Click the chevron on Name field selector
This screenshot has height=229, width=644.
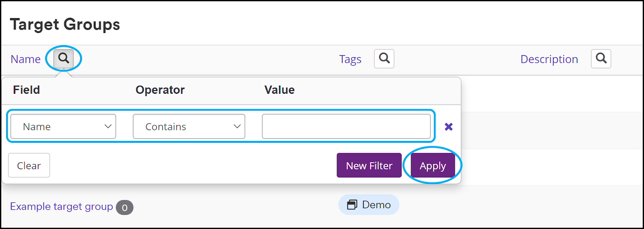pos(108,126)
